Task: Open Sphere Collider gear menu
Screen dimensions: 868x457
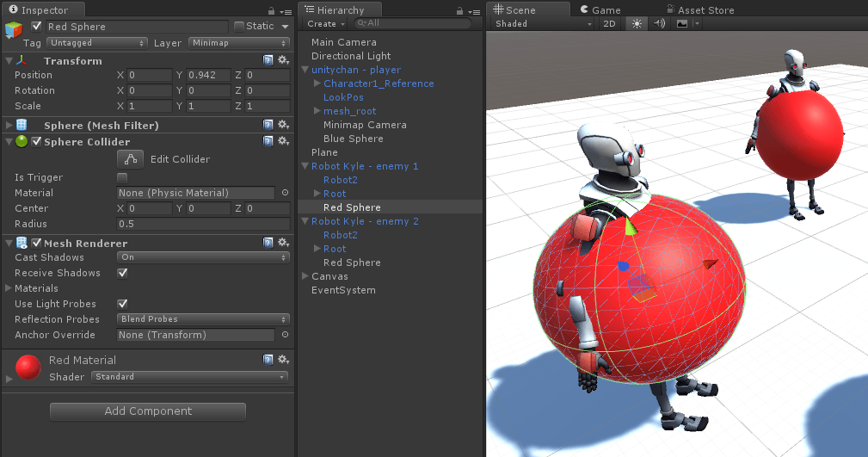Action: tap(283, 140)
